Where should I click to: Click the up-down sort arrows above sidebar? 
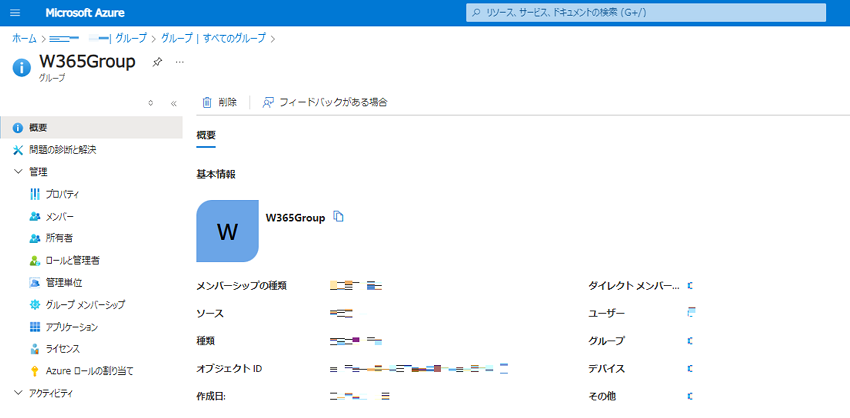(151, 103)
